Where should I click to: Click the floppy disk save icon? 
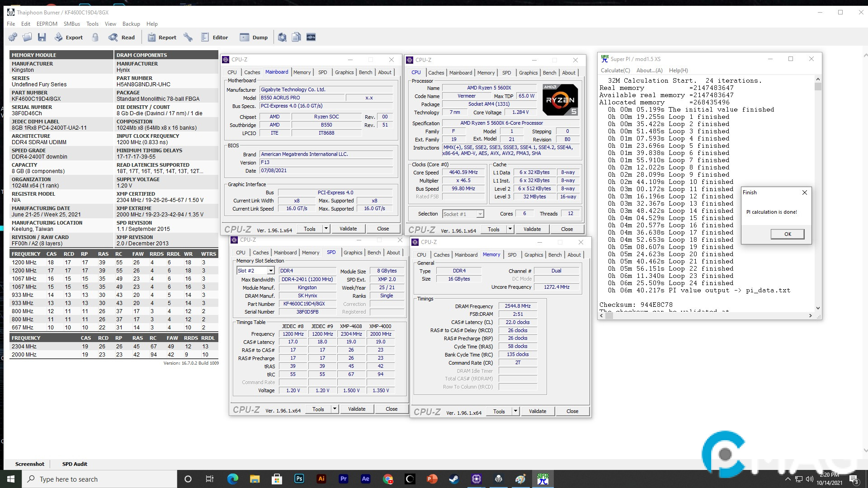(42, 38)
